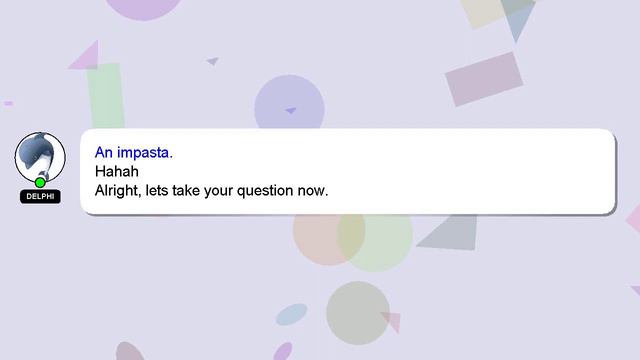The height and width of the screenshot is (360, 640).
Task: Click the green vertical rectangle shape
Action: [x=106, y=96]
